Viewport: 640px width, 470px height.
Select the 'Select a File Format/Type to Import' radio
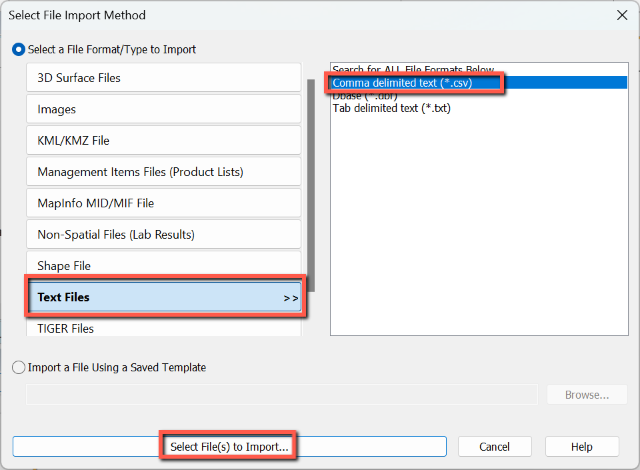point(18,50)
